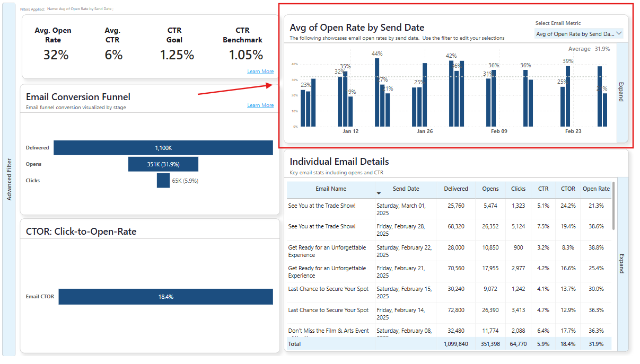640x364 pixels.
Task: Expand the Individual Email Details table
Action: click(622, 263)
